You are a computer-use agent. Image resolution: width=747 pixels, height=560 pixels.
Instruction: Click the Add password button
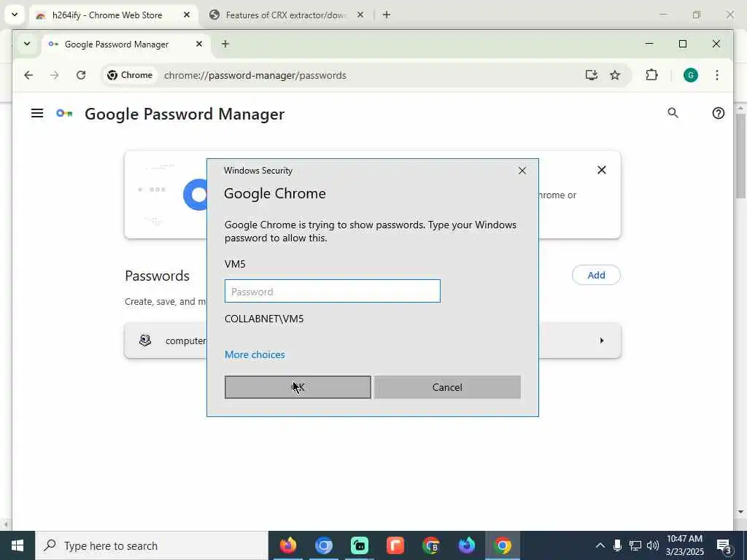pyautogui.click(x=596, y=275)
